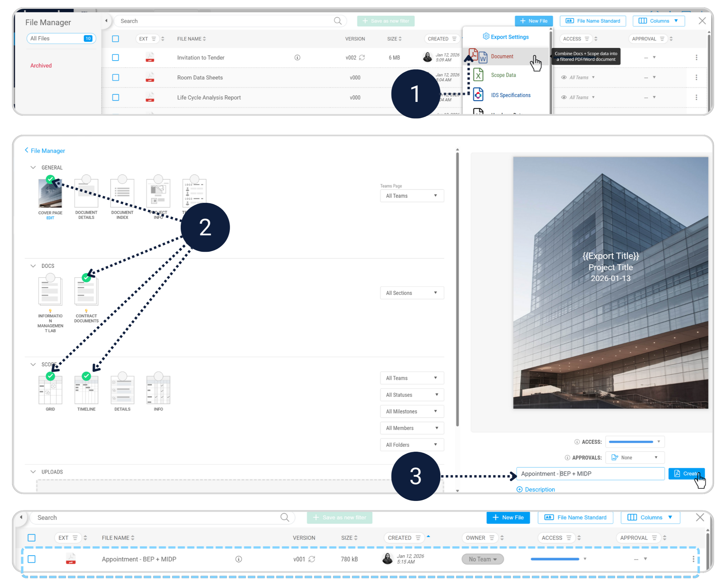Select Document Index page icon
The image size is (723, 588).
click(122, 193)
